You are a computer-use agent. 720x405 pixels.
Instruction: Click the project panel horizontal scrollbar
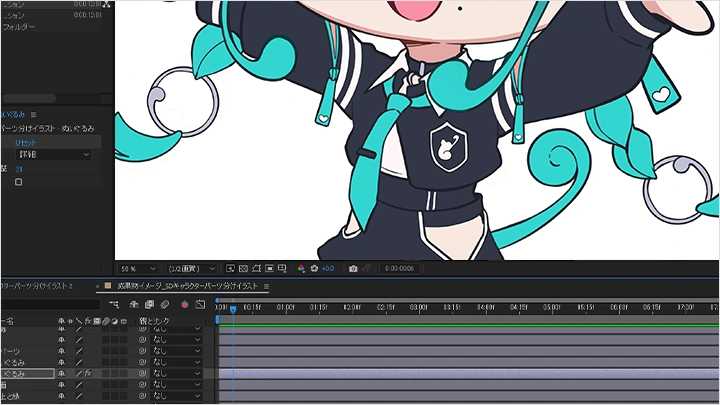point(29,98)
